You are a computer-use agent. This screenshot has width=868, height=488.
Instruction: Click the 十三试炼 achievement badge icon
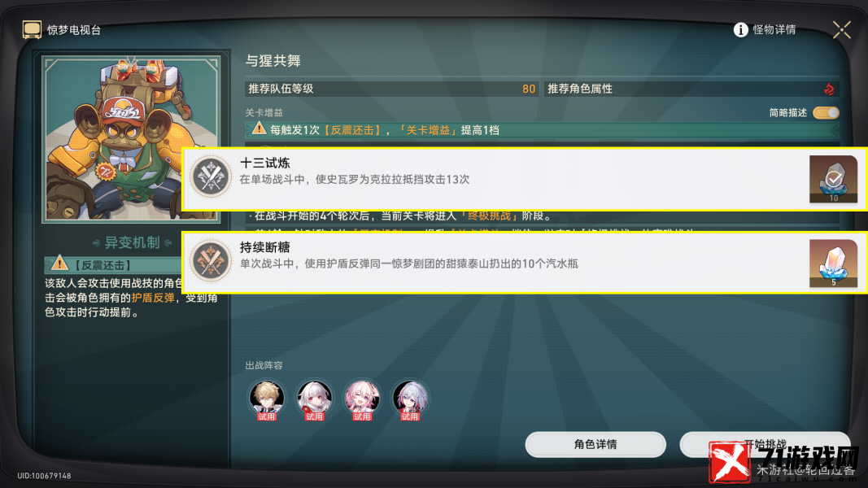coord(211,176)
